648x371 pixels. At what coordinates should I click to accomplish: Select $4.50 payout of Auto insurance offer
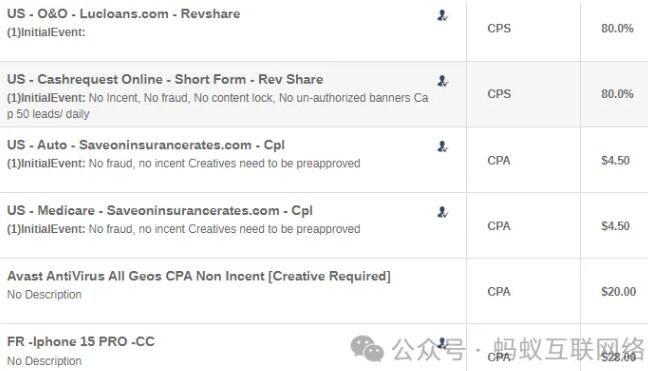pos(615,160)
